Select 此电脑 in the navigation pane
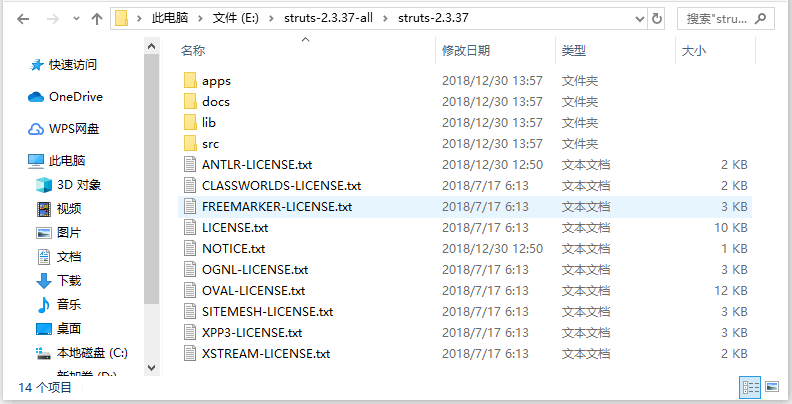The image size is (792, 404). (67, 161)
